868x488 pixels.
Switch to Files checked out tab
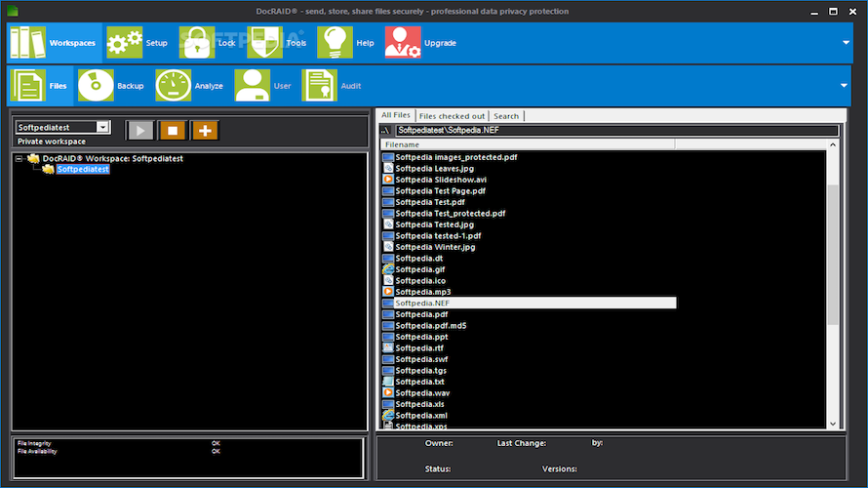[452, 116]
